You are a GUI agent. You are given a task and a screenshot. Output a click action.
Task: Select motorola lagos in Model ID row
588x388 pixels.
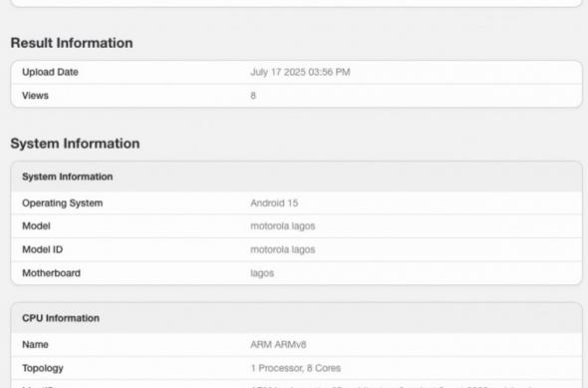[x=283, y=250]
